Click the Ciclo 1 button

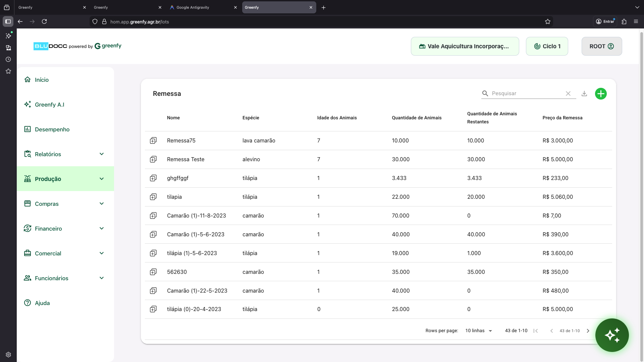click(x=547, y=46)
